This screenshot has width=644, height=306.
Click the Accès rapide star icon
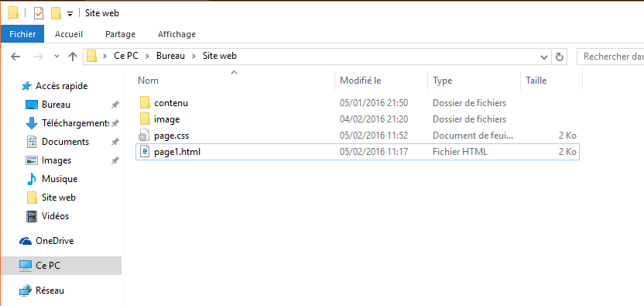[26, 86]
